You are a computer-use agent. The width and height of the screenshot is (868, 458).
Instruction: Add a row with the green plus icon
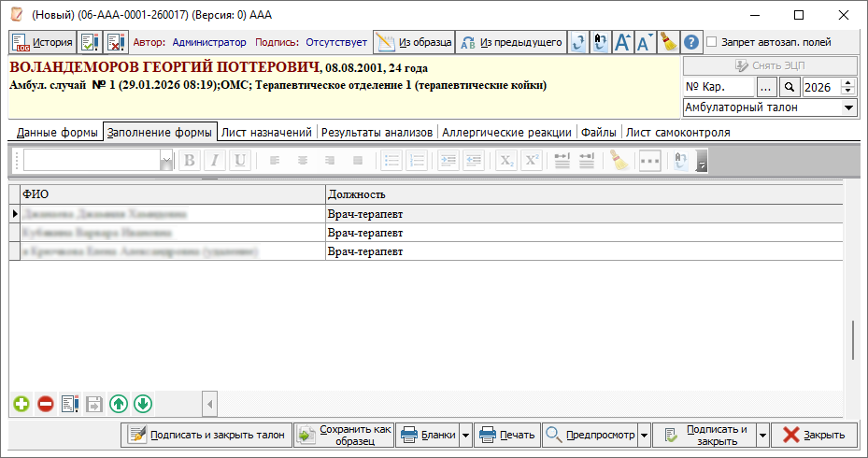point(21,405)
